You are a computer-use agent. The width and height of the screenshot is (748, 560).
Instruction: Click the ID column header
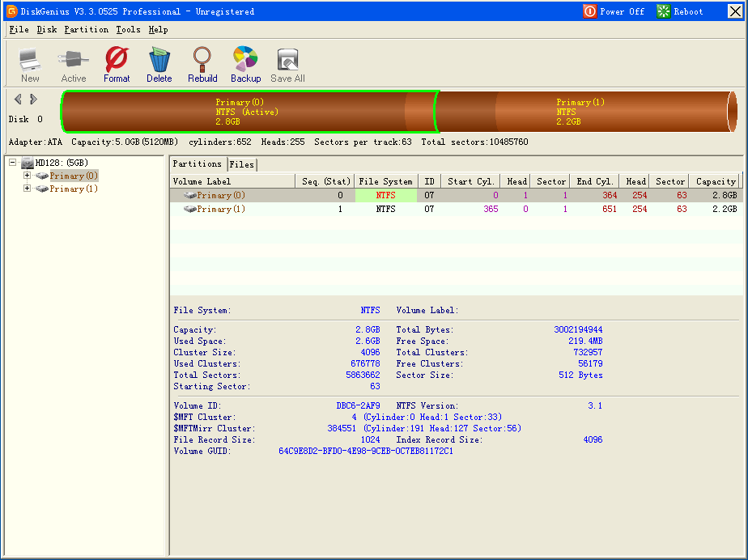pos(429,181)
